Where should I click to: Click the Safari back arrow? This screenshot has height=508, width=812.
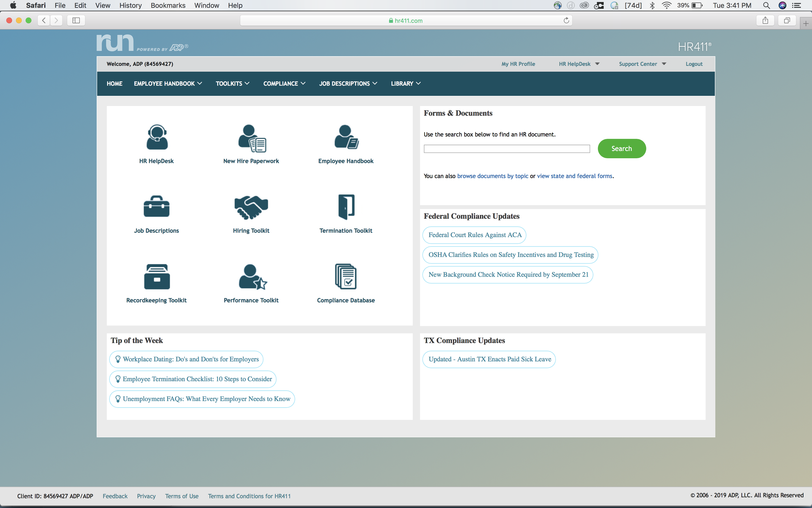click(x=44, y=20)
